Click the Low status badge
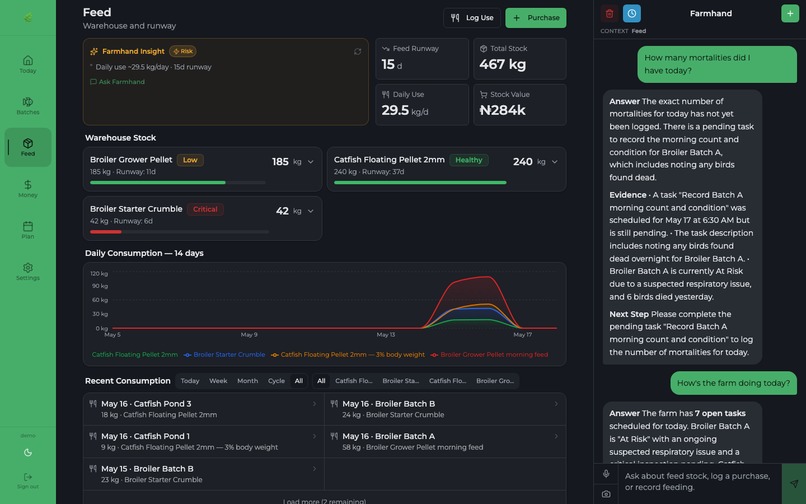 (190, 160)
